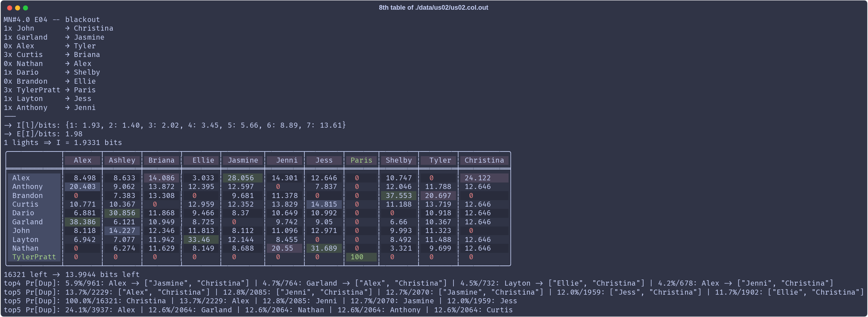Click the '1x Anthony → Jenni' pairing line
Image resolution: width=868 pixels, height=317 pixels.
tap(50, 107)
